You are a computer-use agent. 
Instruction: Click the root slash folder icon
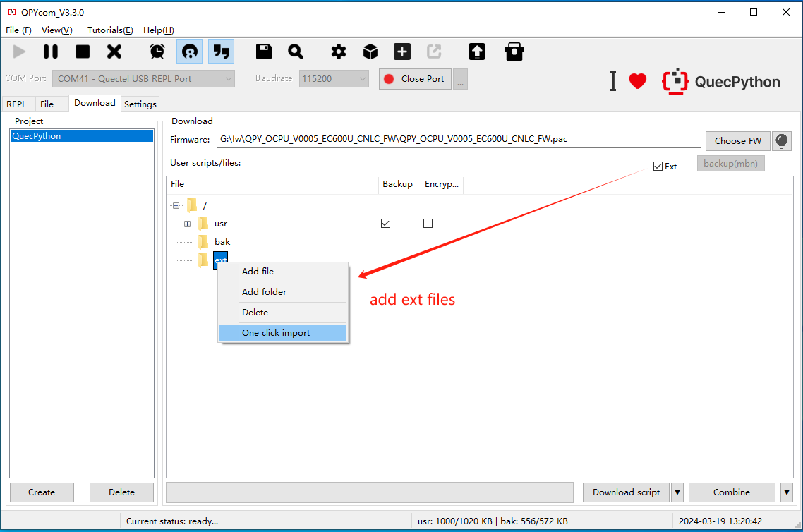click(x=192, y=205)
